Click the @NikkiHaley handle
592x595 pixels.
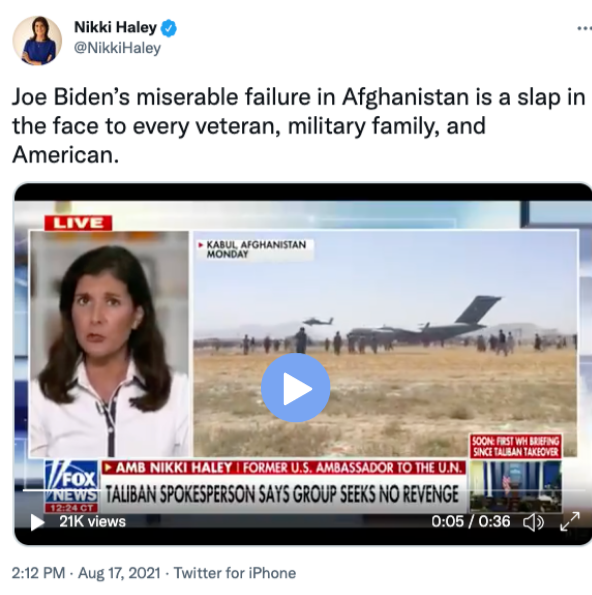pos(117,48)
